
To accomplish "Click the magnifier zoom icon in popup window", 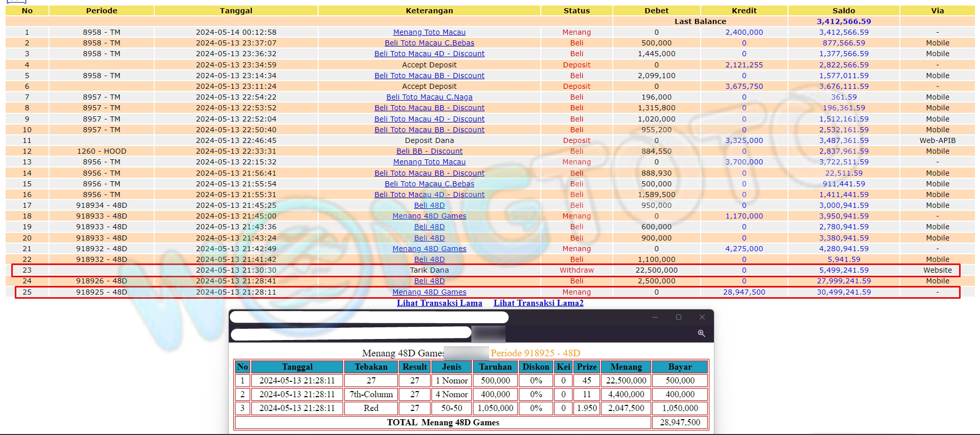I will pyautogui.click(x=701, y=333).
